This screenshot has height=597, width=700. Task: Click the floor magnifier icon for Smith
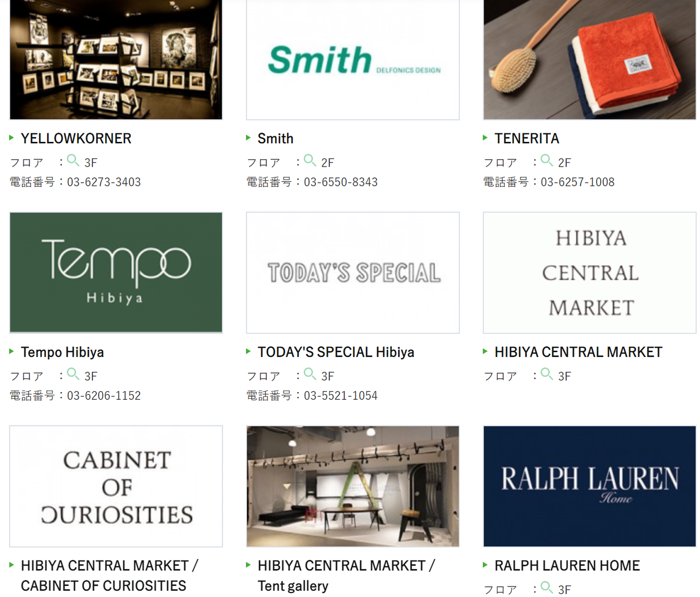tap(310, 160)
